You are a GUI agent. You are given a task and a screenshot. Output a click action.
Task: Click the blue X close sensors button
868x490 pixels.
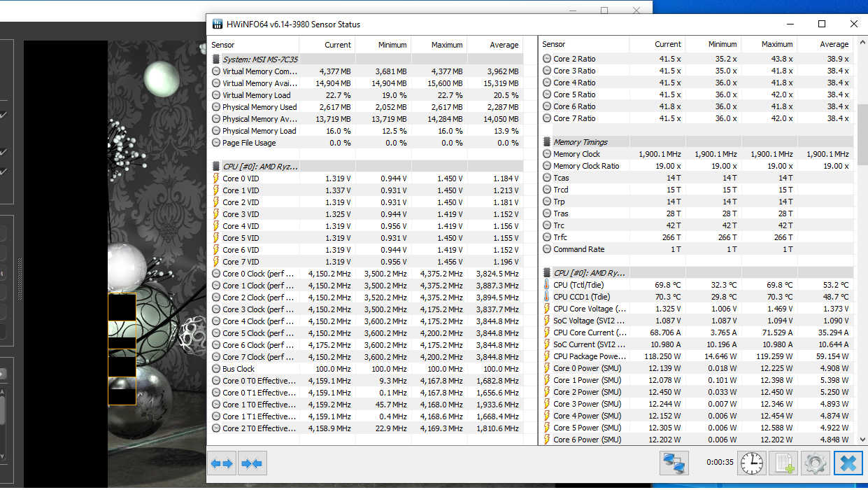848,463
